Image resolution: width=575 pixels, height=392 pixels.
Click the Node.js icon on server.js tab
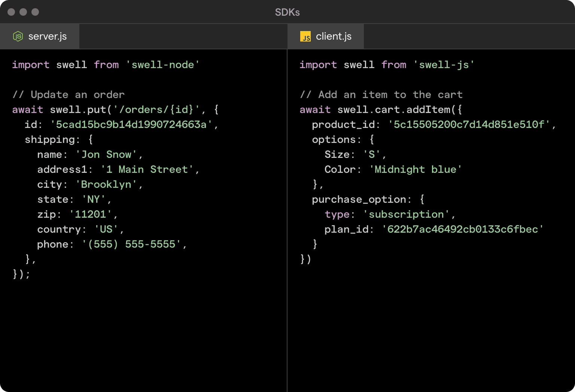click(x=18, y=36)
